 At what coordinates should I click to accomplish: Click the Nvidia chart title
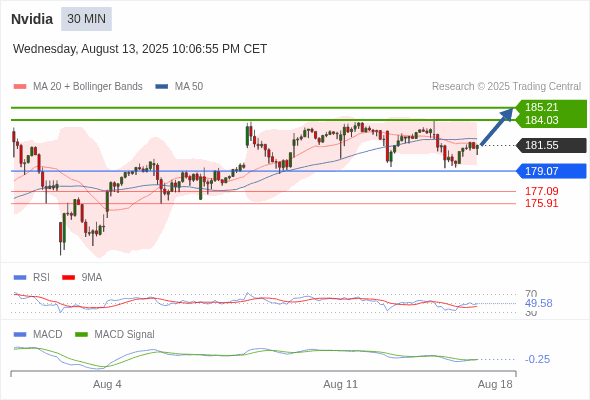tap(32, 19)
